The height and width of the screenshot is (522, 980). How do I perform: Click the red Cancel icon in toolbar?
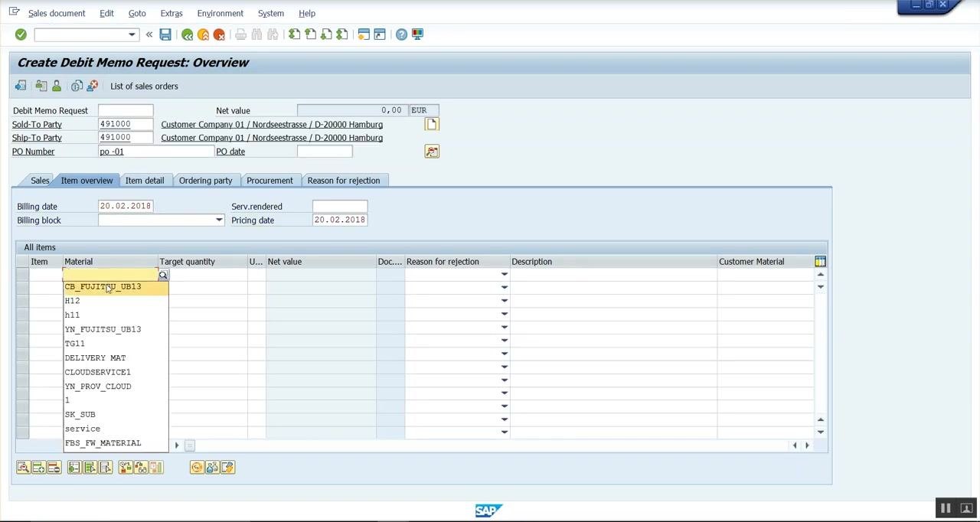(219, 34)
